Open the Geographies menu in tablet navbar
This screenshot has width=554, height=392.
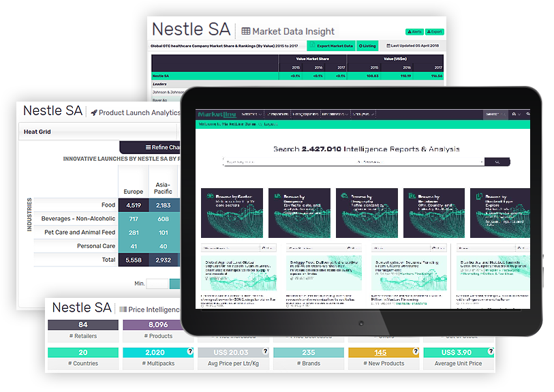305,114
